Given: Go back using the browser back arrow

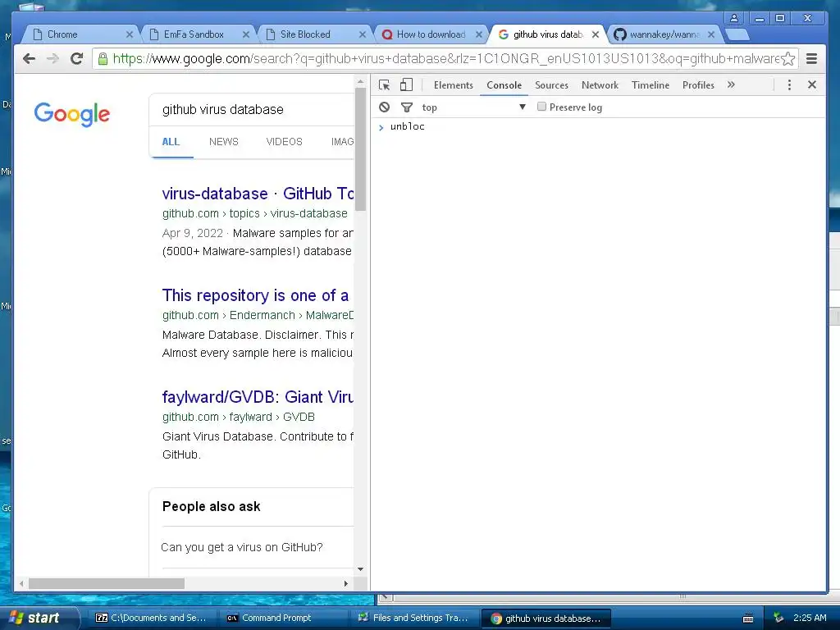Looking at the screenshot, I should (x=29, y=58).
